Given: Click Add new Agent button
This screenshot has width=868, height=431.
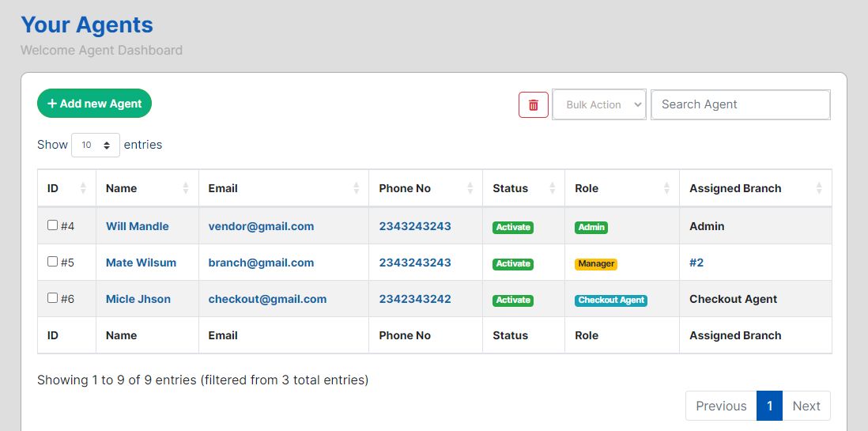Looking at the screenshot, I should (94, 104).
